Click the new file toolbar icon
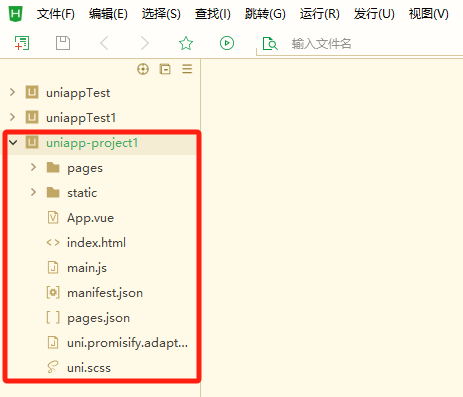The width and height of the screenshot is (463, 397). coord(22,43)
